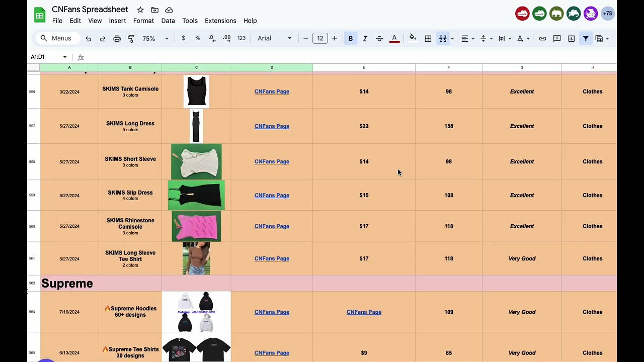The width and height of the screenshot is (644, 362).
Task: Open the red anonymous viewer avatar
Action: coord(522,14)
